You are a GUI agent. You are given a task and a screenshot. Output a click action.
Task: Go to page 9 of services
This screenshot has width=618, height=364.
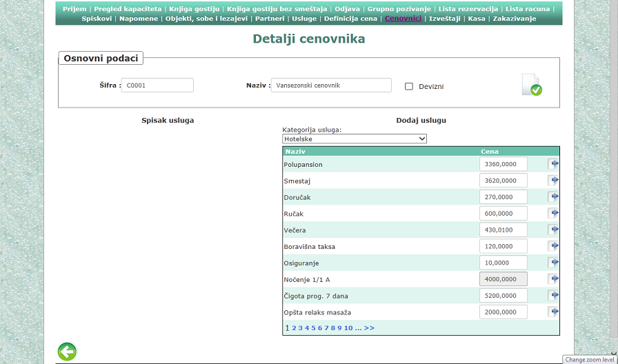pyautogui.click(x=339, y=327)
